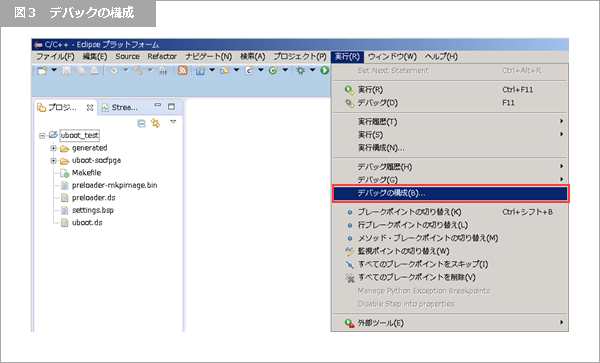Open the Debug toolbar dropdown arrow
Screen dimensions: 600x363
click(x=312, y=70)
